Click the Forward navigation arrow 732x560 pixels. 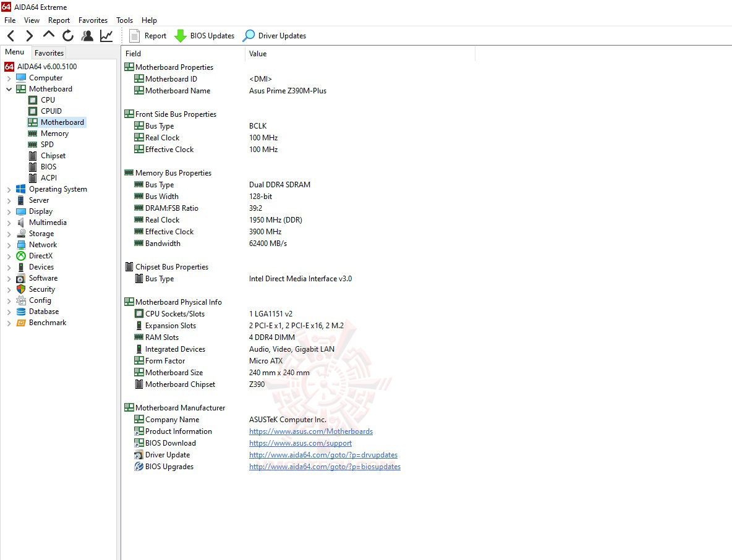tap(29, 35)
